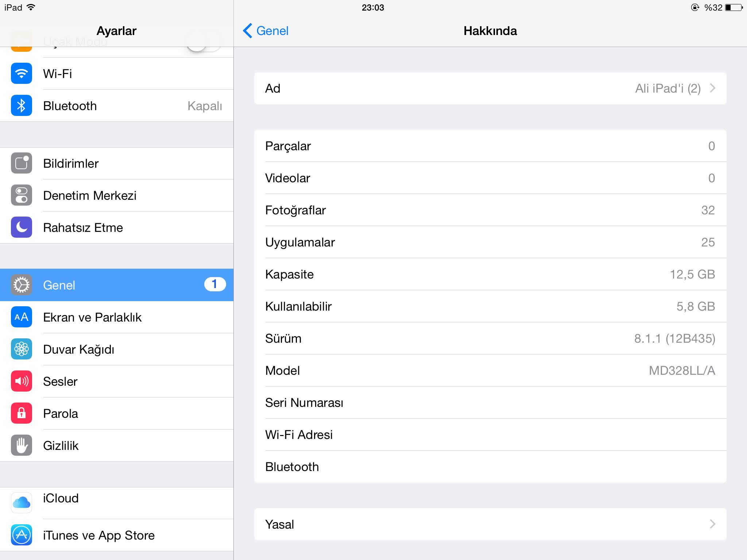Tap the orientation lock icon in the status bar
Viewport: 747px width, 560px height.
[695, 7]
